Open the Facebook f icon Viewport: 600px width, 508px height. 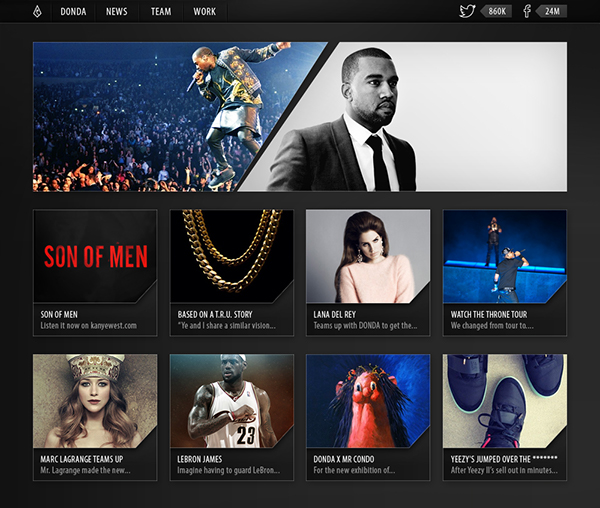[527, 11]
